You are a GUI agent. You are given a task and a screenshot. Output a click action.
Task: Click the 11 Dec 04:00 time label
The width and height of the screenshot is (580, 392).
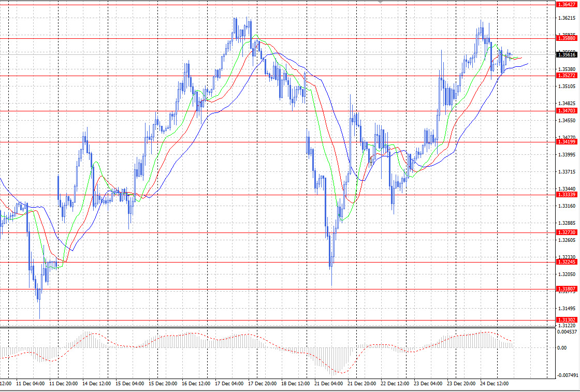[31, 384]
